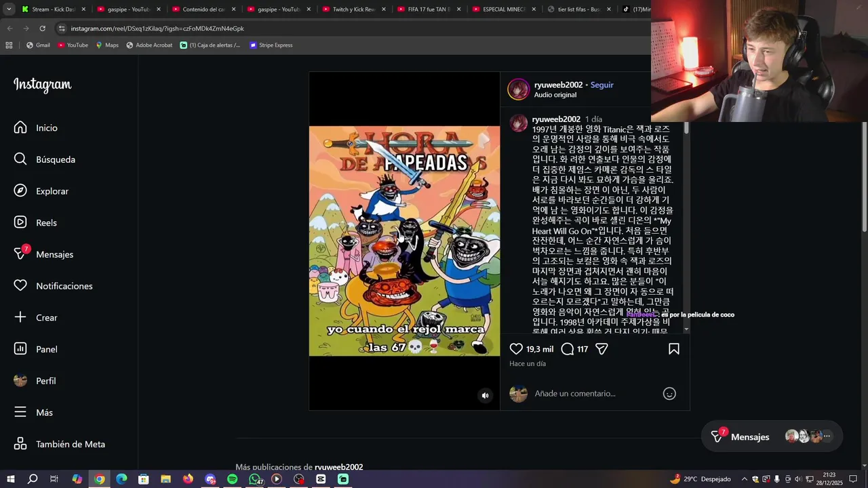Reload the page in Chrome
The image size is (868, 488).
42,28
